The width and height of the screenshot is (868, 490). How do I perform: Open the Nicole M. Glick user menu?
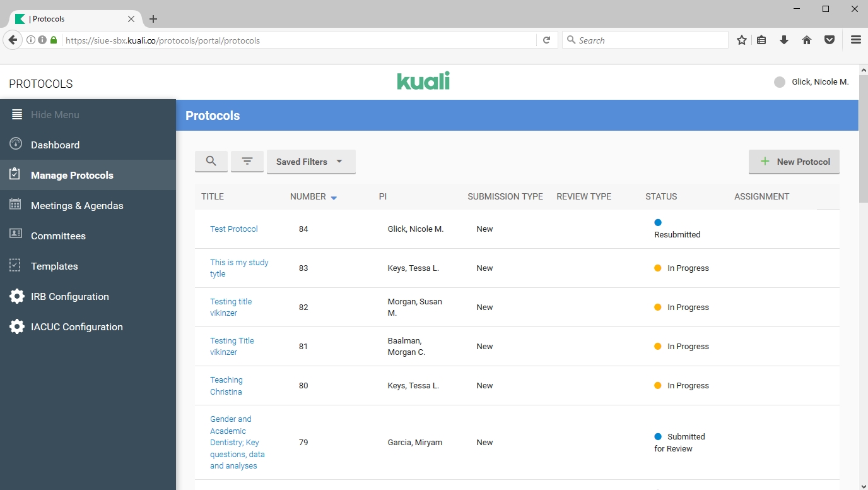click(x=811, y=82)
